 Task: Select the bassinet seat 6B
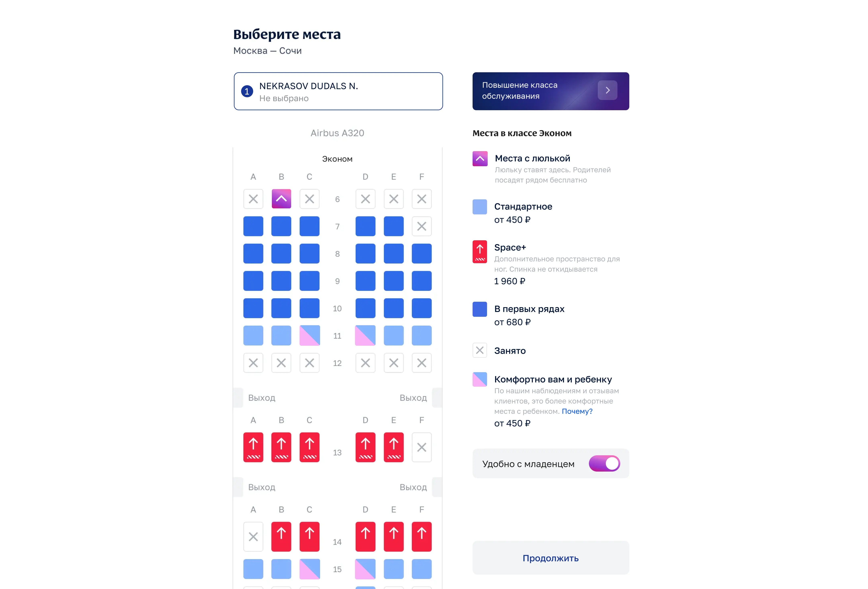pyautogui.click(x=281, y=199)
